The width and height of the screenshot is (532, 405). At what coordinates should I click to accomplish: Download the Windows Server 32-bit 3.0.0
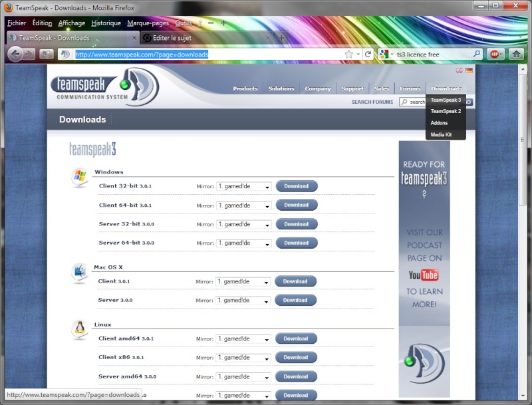coord(297,224)
